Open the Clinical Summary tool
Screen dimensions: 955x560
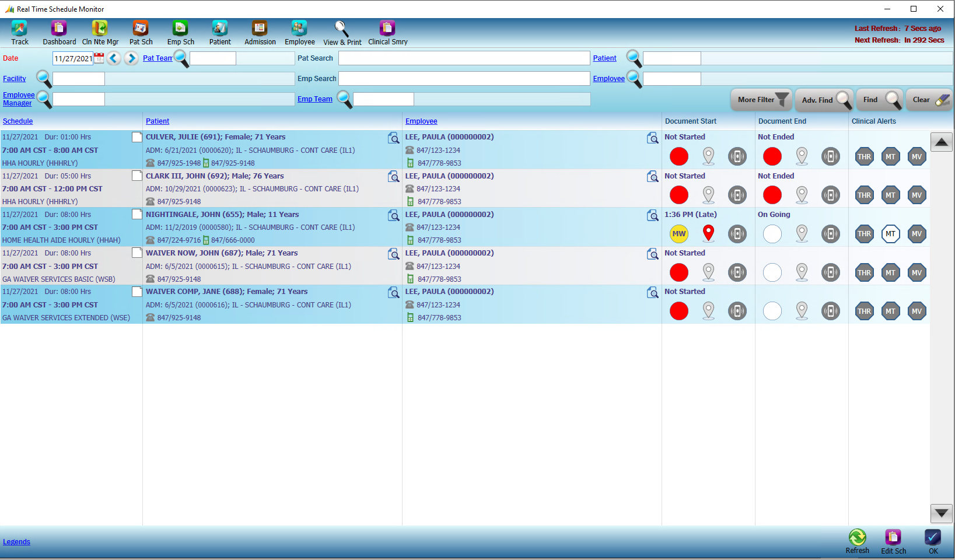[387, 32]
